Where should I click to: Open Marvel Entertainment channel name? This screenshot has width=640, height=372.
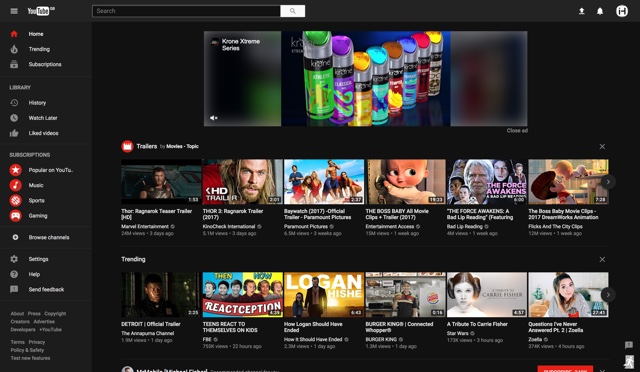click(145, 227)
